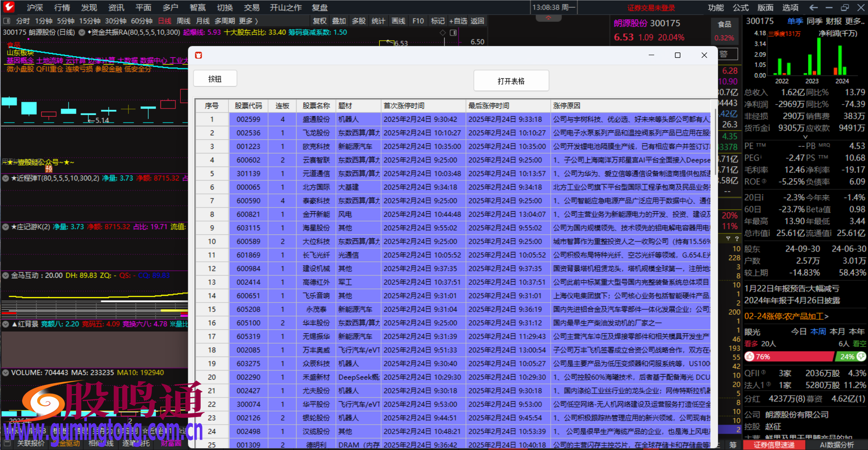Click the 复权 price adjustment tool

point(320,21)
